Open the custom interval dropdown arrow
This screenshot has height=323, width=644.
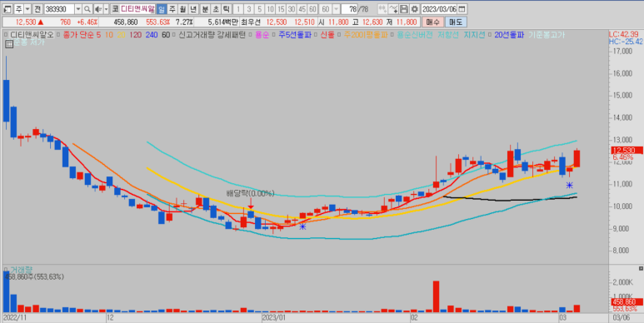[x=337, y=9]
